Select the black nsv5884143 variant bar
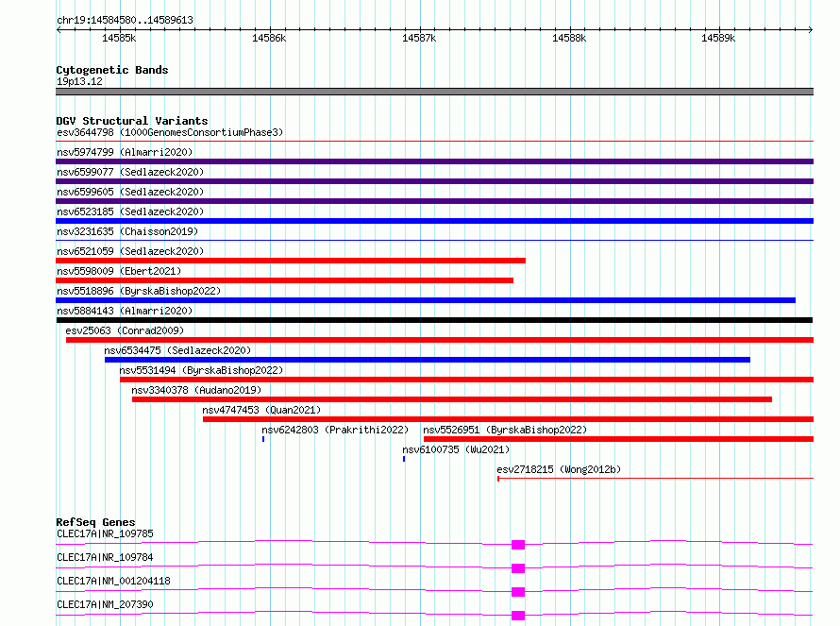This screenshot has width=840, height=626. coord(434,320)
